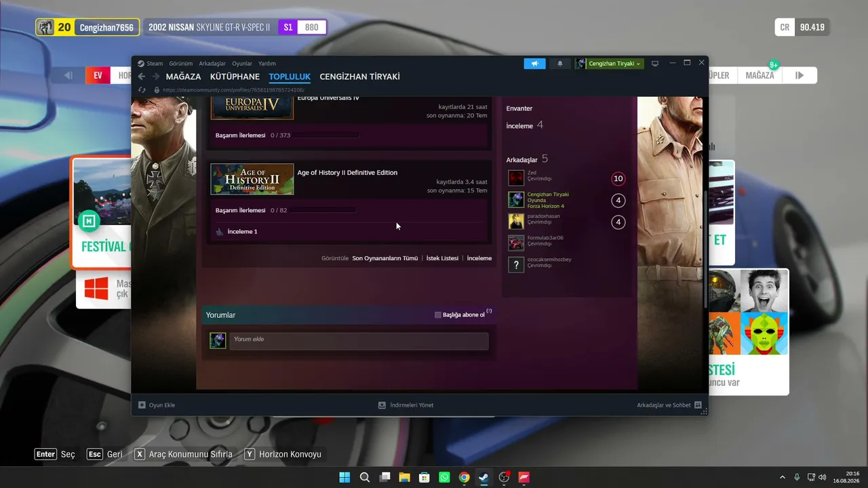Open Formulab3ar06's avatar
The height and width of the screenshot is (488, 868).
click(x=516, y=243)
